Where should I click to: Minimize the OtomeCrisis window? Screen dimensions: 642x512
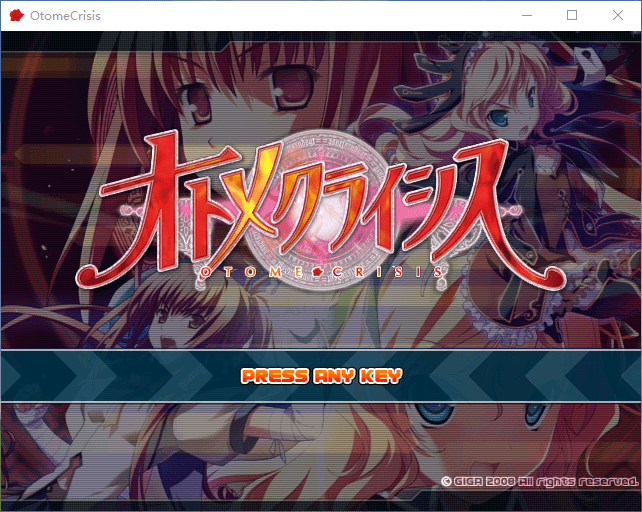pyautogui.click(x=526, y=16)
